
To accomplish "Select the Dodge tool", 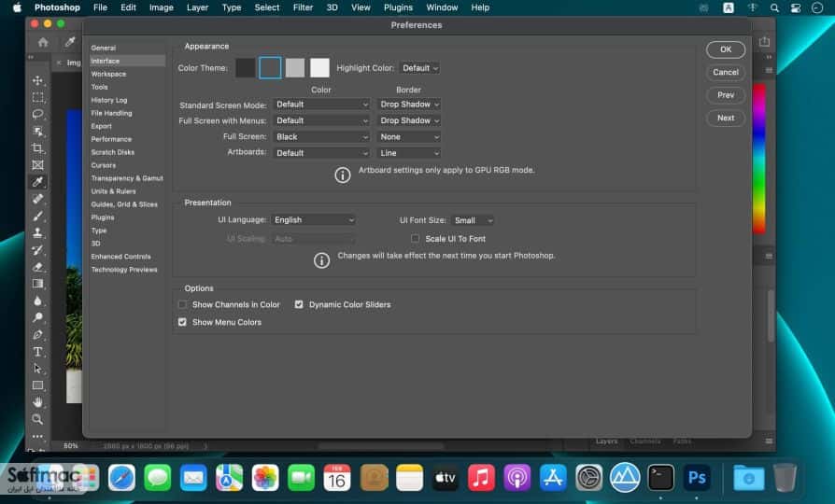I will [37, 317].
